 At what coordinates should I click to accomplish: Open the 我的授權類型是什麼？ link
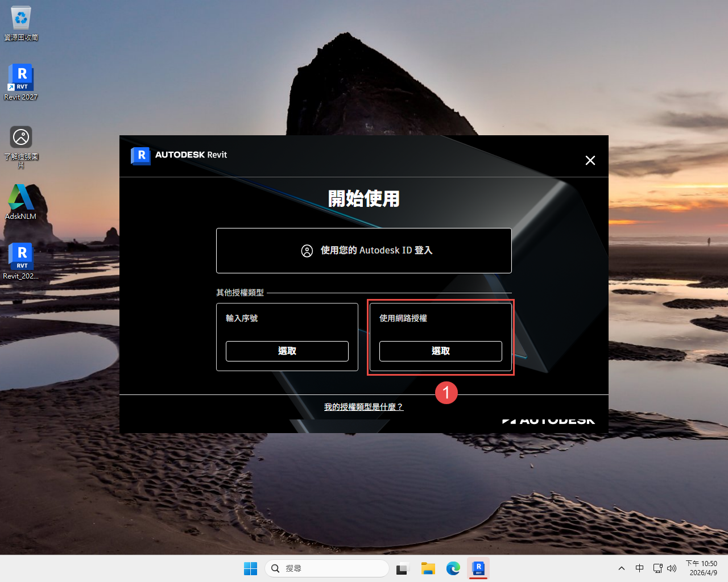coord(364,407)
